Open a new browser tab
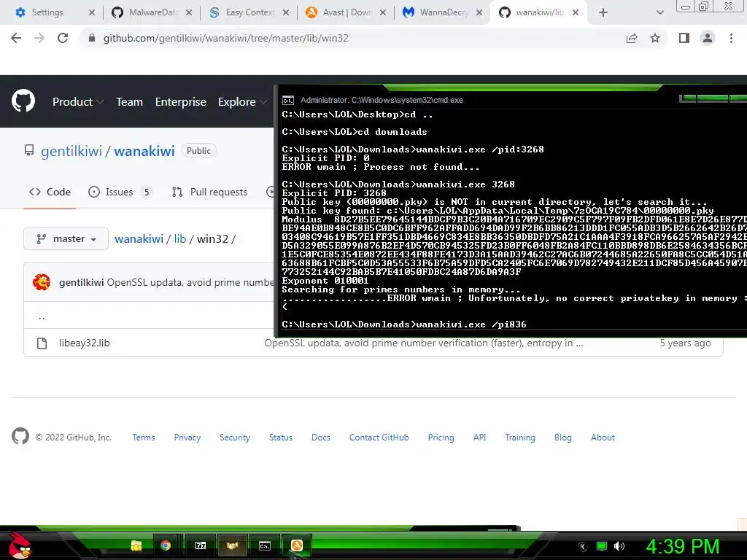 point(603,12)
